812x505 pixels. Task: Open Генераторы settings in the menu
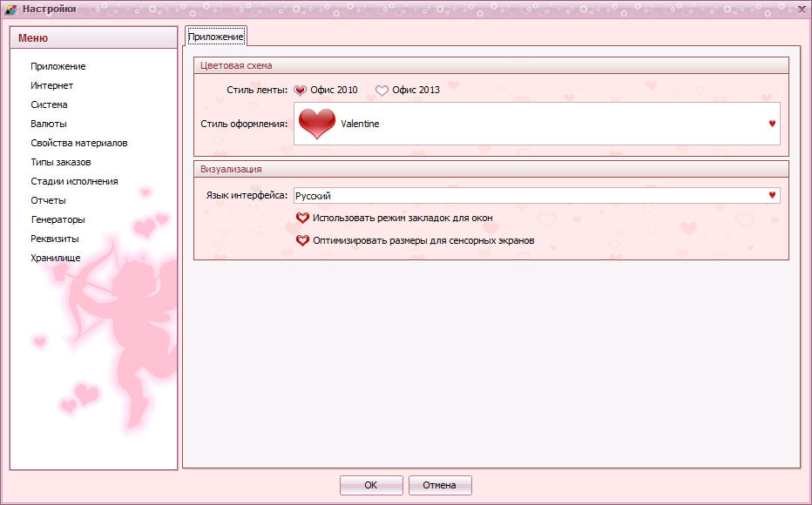tap(58, 219)
